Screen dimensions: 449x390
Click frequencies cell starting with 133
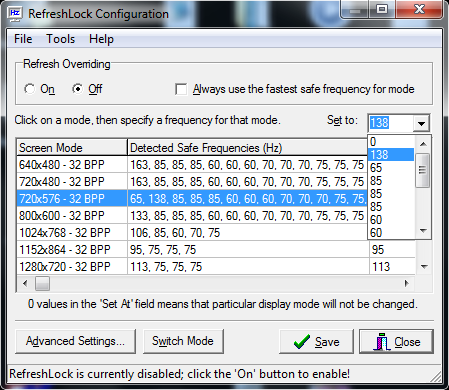(x=247, y=216)
